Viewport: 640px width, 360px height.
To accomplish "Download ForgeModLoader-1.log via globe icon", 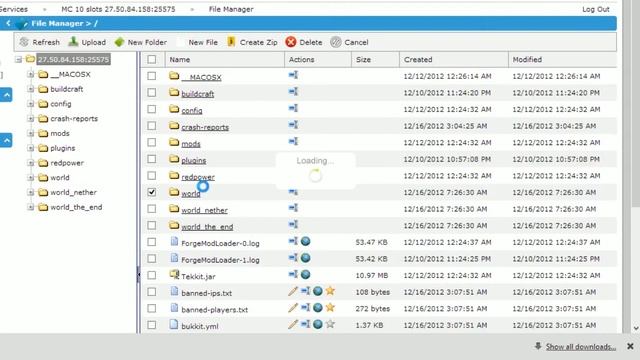I will pyautogui.click(x=305, y=258).
